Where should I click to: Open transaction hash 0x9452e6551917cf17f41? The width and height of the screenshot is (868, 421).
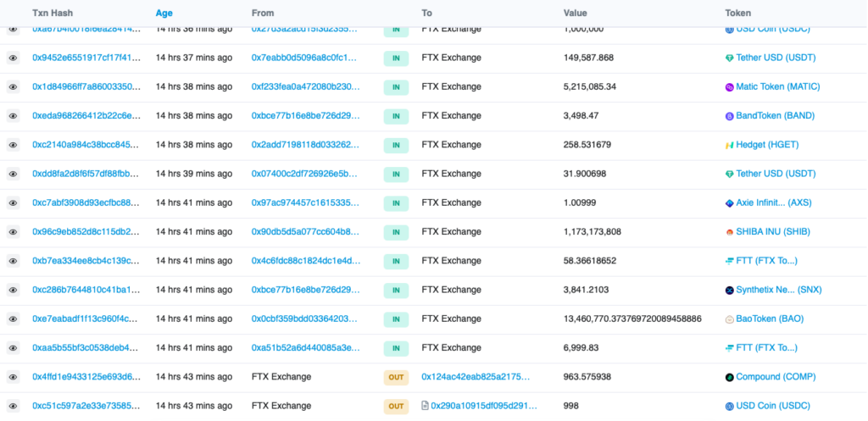point(86,58)
